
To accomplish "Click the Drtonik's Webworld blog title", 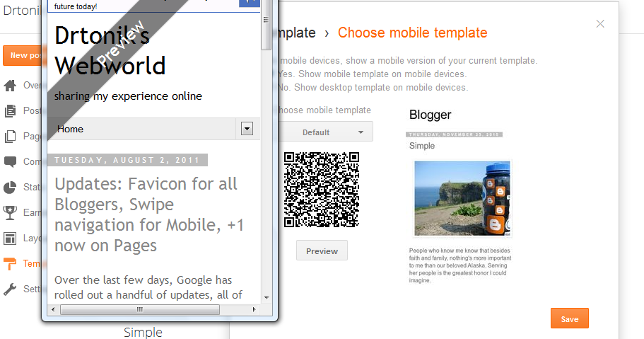I will click(x=110, y=50).
